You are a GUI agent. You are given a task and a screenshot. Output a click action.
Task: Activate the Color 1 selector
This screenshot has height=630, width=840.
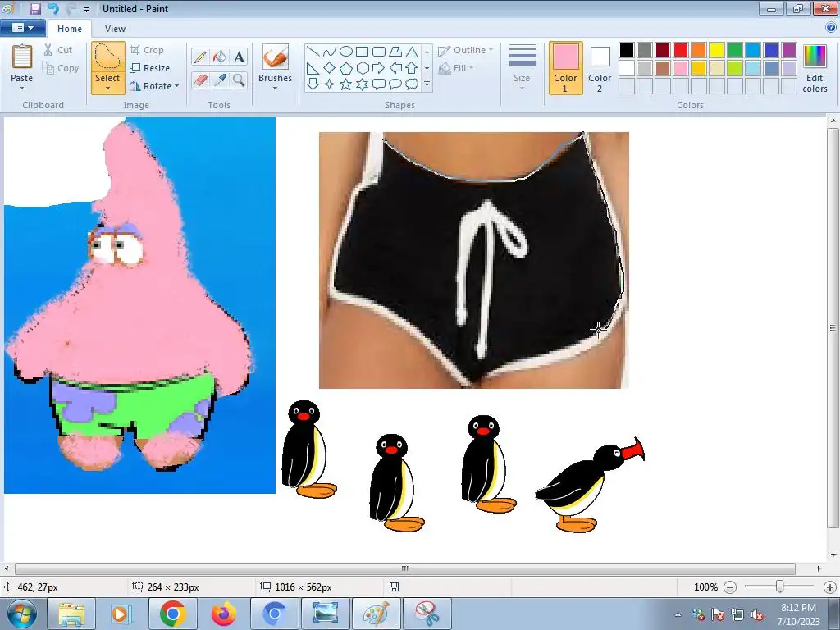(x=566, y=68)
